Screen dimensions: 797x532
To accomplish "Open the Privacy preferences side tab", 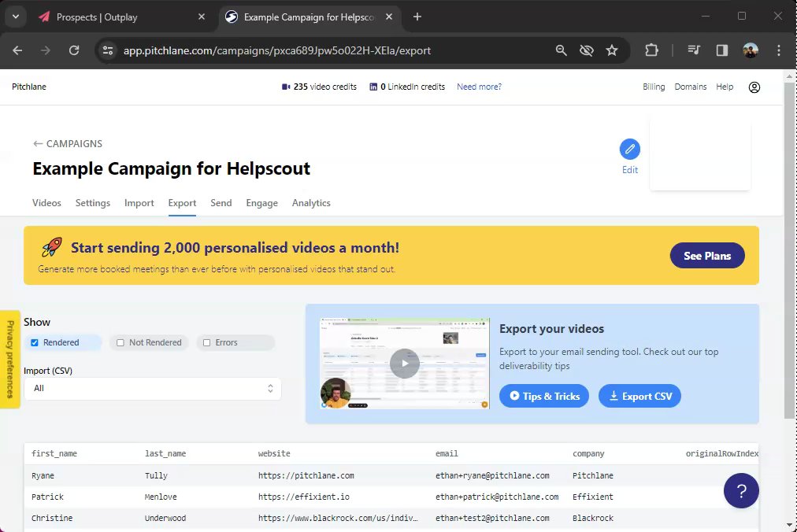I will click(9, 359).
